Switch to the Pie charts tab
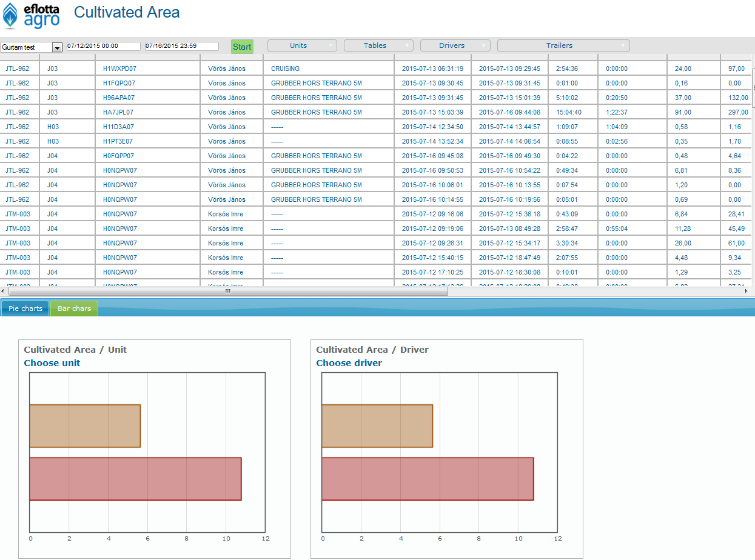 click(x=25, y=308)
